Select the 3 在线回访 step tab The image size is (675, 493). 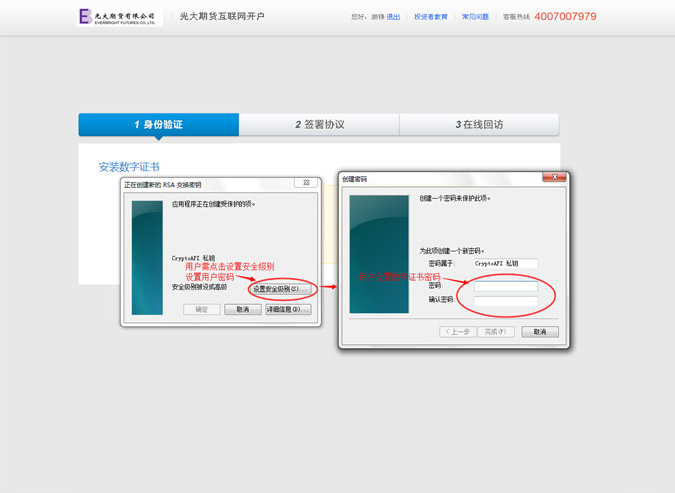pos(479,124)
